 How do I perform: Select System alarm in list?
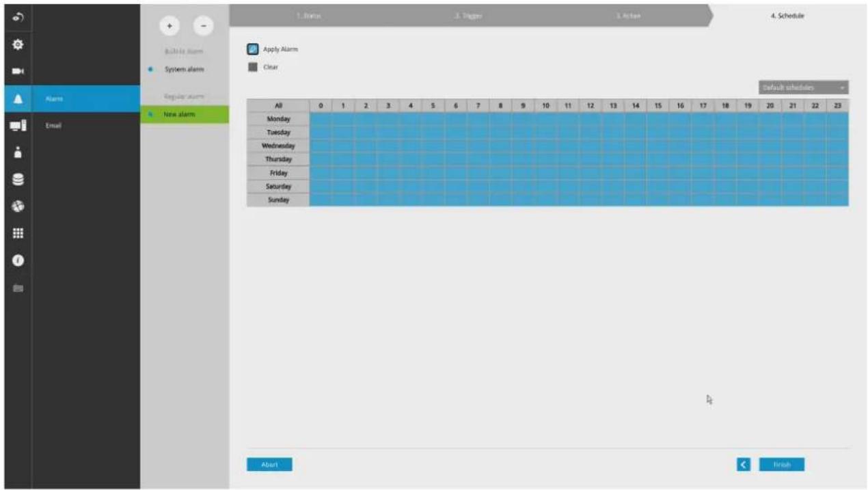click(185, 70)
